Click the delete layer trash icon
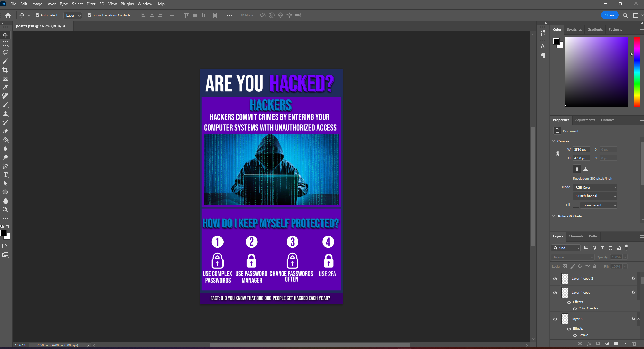The image size is (644, 349). 634,344
